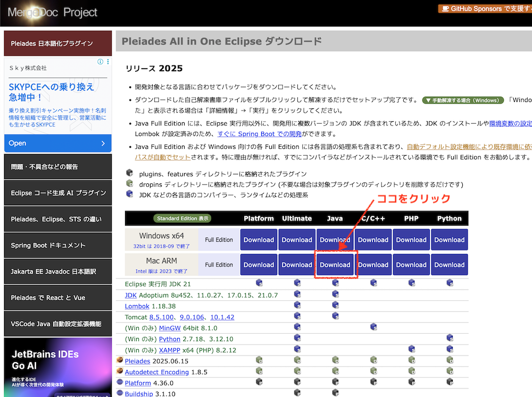Click the Open chevron in SKYPCE ad
Screen dimensions: 532x397
[x=103, y=143]
